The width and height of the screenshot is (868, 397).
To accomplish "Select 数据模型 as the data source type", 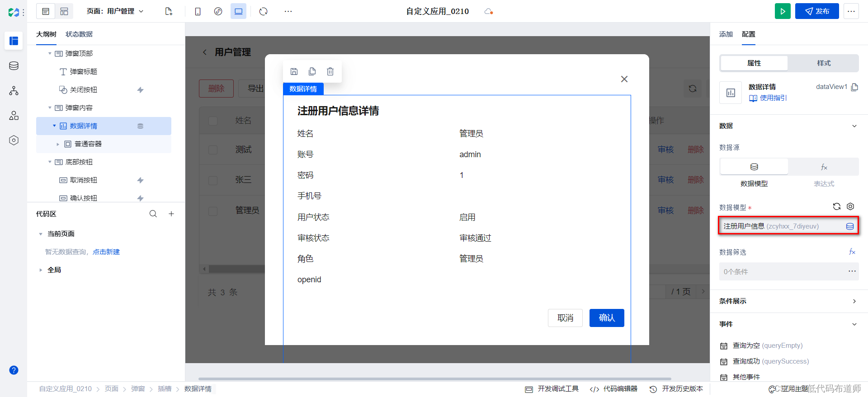I will (754, 167).
